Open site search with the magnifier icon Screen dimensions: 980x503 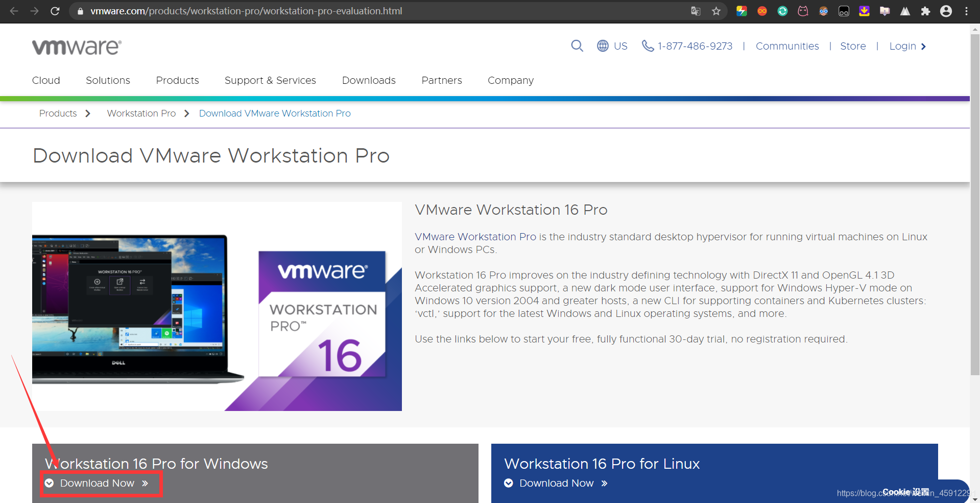pyautogui.click(x=577, y=46)
